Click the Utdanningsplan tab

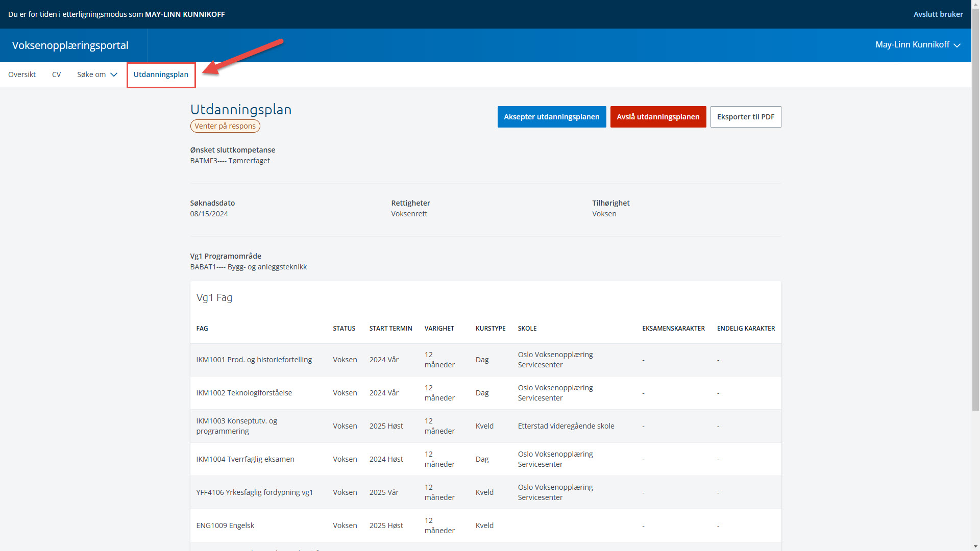(161, 74)
